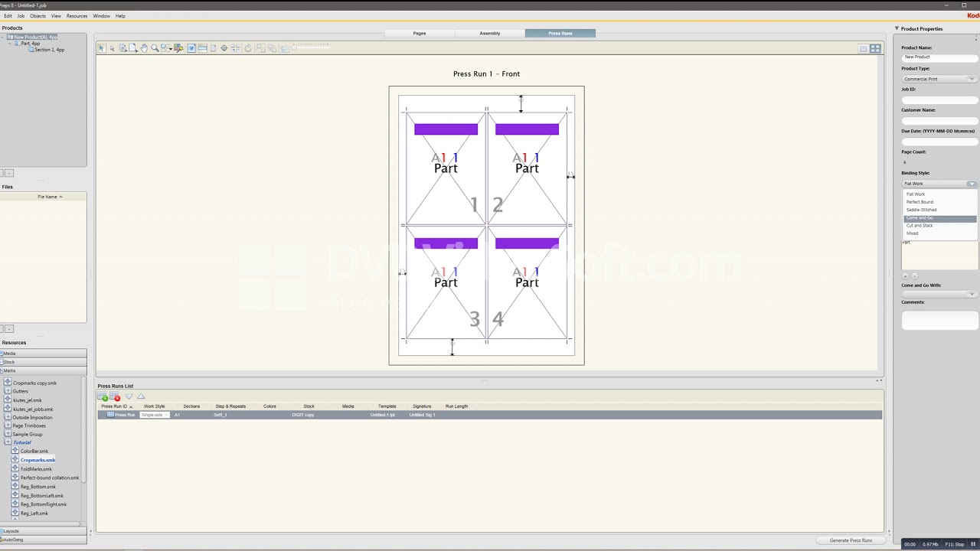This screenshot has width=980, height=551.
Task: Click Generate Press Runs button
Action: 851,540
